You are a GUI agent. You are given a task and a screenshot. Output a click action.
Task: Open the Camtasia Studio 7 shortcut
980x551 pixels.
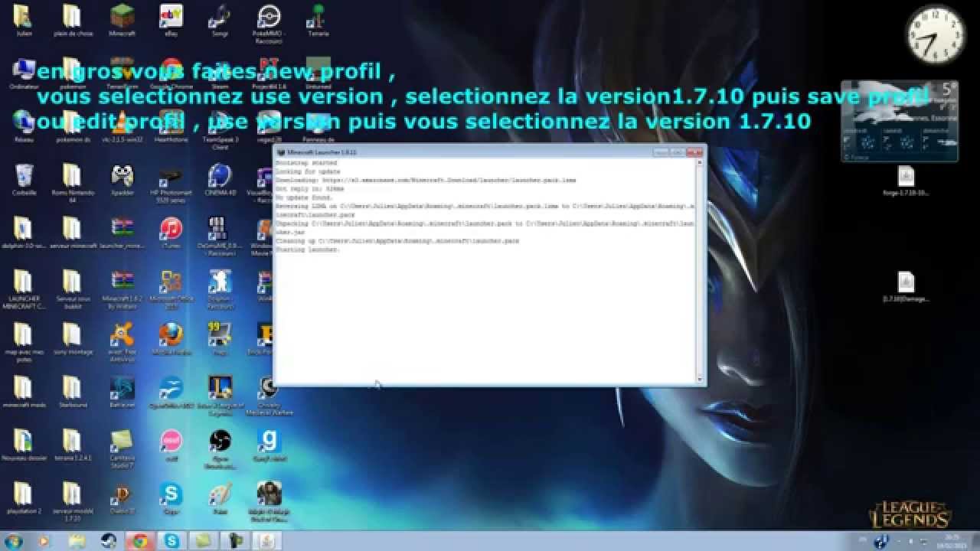point(122,448)
